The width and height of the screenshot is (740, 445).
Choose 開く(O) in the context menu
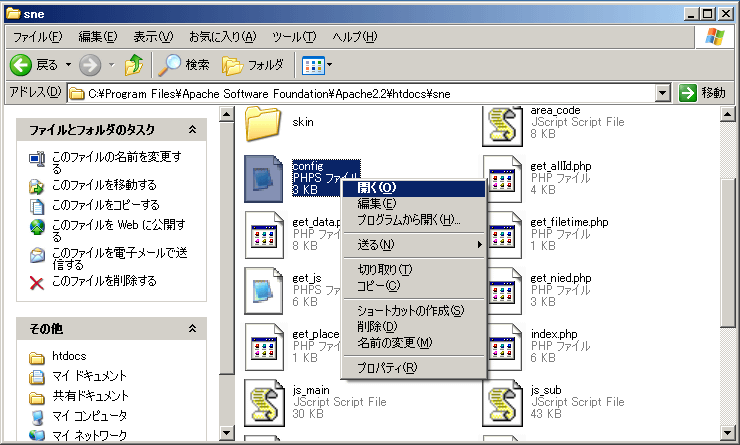click(414, 188)
